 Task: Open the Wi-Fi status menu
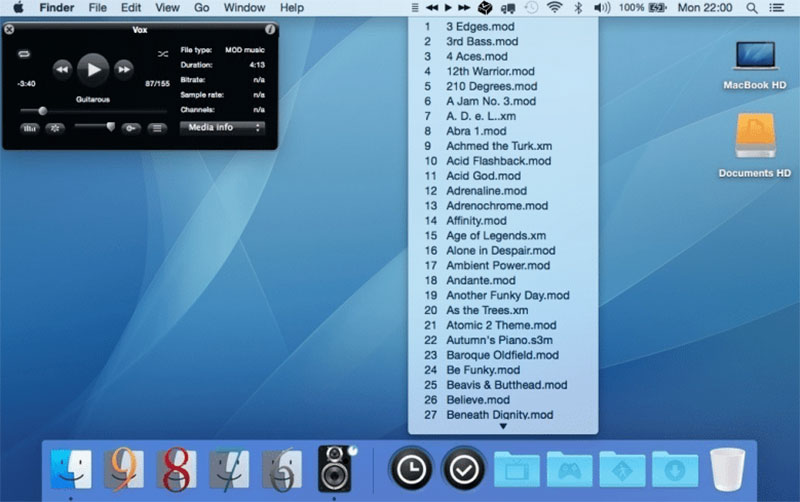(554, 8)
